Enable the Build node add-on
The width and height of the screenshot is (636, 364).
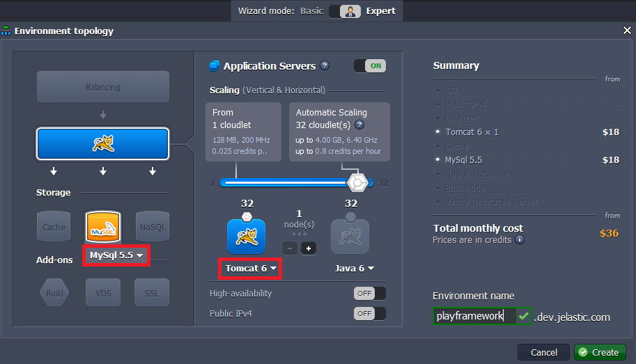pos(54,292)
